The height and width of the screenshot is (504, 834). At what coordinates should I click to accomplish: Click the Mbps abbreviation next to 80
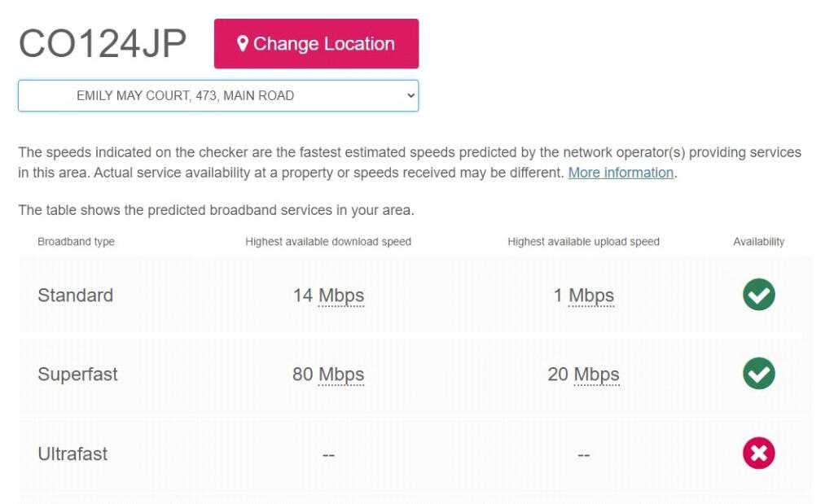pos(341,375)
